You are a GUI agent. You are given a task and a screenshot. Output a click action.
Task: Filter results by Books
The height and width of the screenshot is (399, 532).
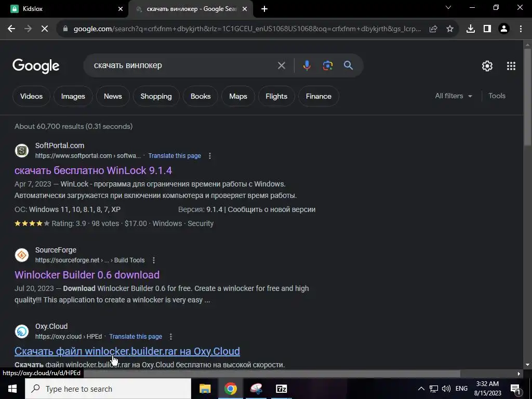click(201, 96)
